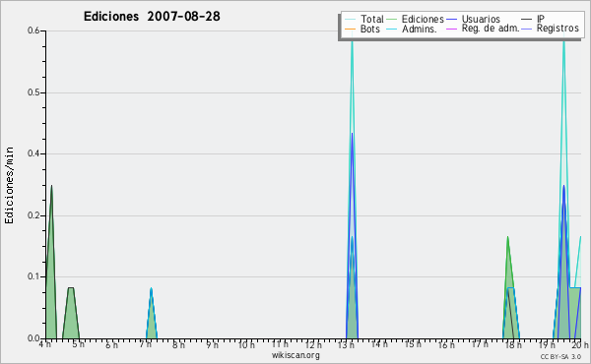Screen dimensions: 591x364
Task: Click the '9 h' x-axis label
Action: [x=212, y=344]
